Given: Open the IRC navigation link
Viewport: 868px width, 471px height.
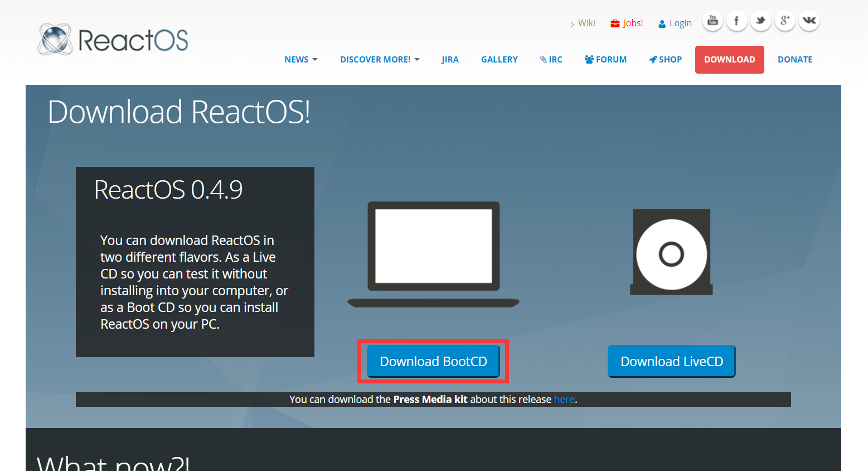Looking at the screenshot, I should click(x=551, y=60).
